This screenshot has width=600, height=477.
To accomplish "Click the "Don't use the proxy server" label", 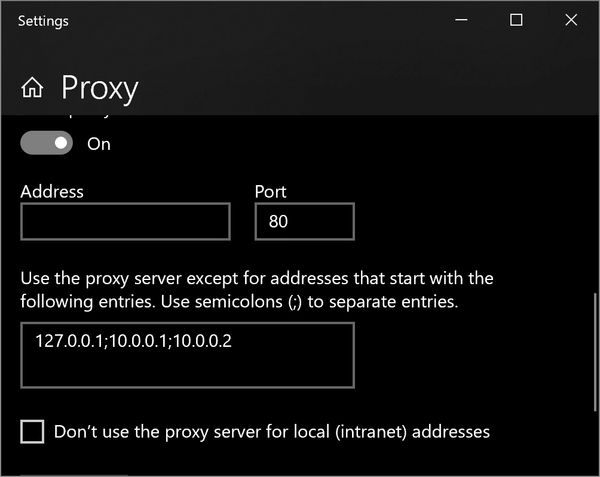I will tap(272, 432).
